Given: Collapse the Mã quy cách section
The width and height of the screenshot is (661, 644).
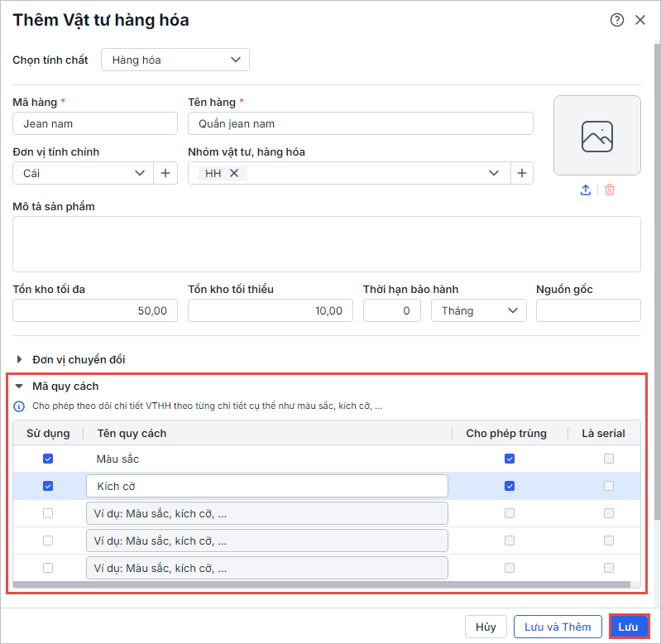Looking at the screenshot, I should (x=20, y=386).
